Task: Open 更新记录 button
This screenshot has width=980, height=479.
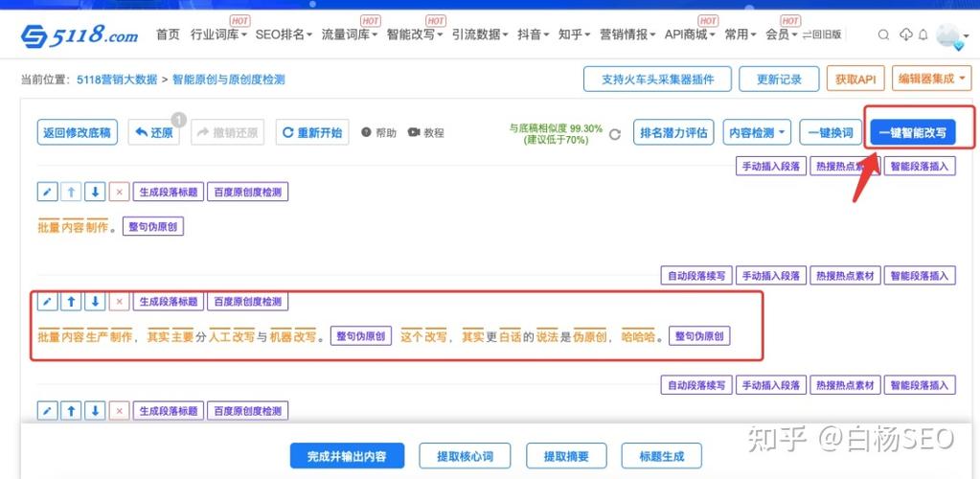Action: (x=779, y=79)
